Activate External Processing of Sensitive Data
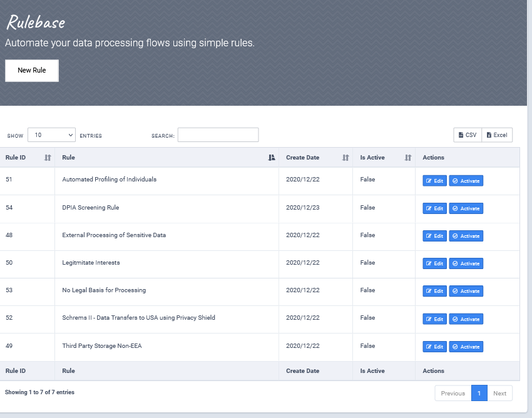The width and height of the screenshot is (532, 418). [x=466, y=236]
